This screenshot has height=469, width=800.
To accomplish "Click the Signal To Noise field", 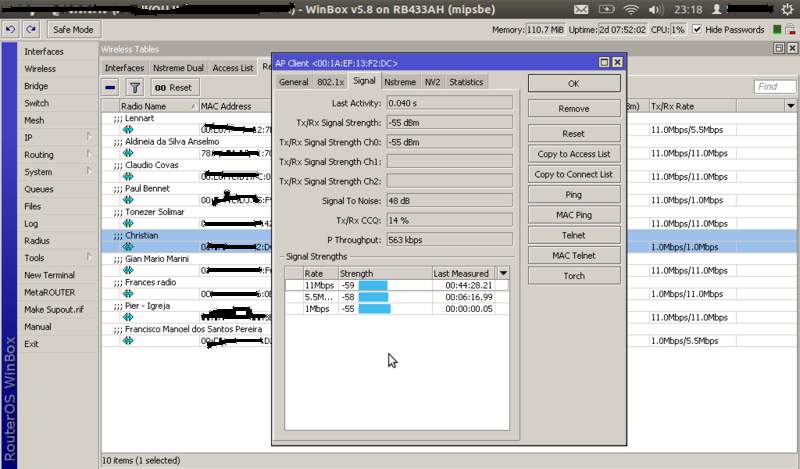I will tap(449, 201).
